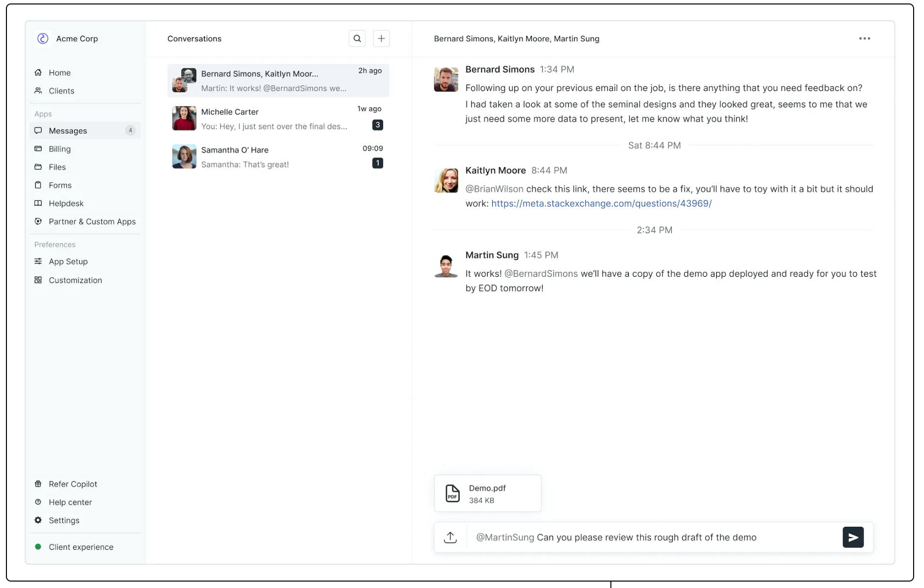Click the conversations search icon

[357, 38]
